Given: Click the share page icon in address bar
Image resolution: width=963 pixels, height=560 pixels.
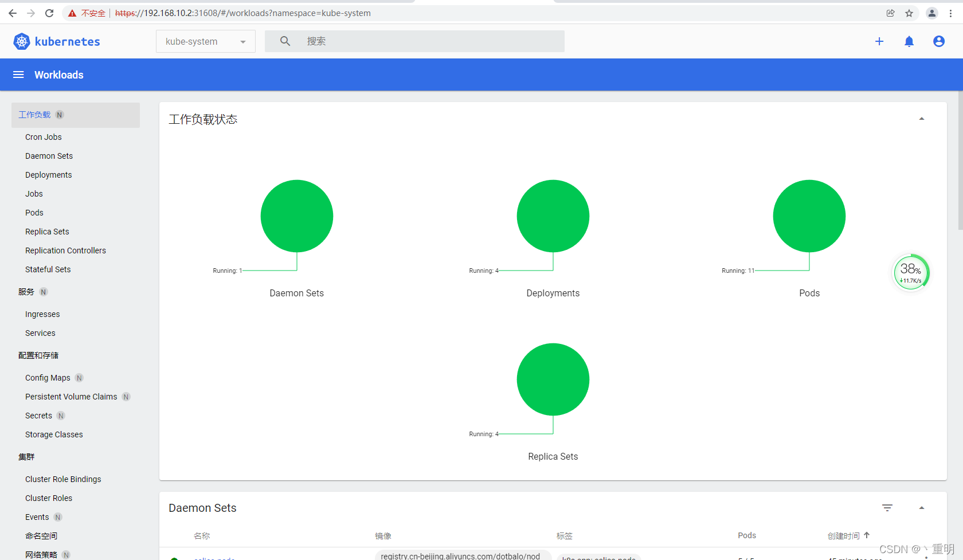Looking at the screenshot, I should (x=891, y=13).
